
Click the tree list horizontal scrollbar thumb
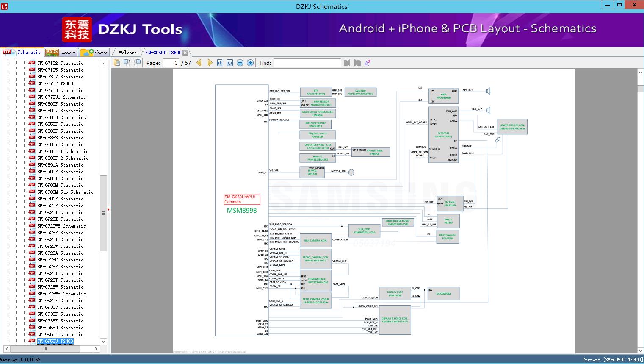coord(45,349)
